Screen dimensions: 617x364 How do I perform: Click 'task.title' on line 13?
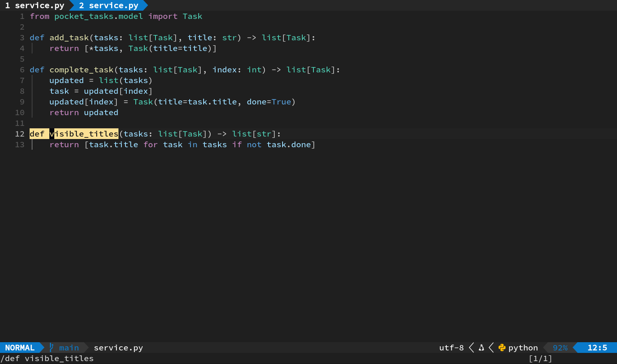(114, 144)
